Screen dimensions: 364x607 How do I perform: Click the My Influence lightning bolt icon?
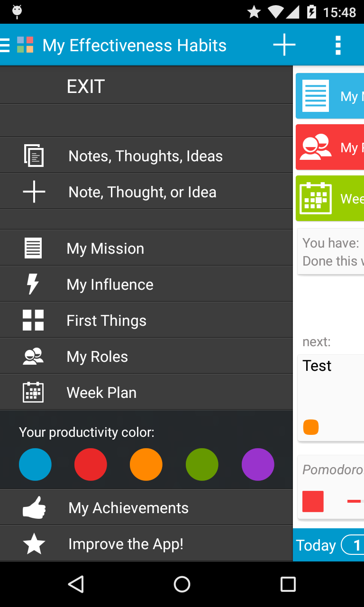point(33,284)
